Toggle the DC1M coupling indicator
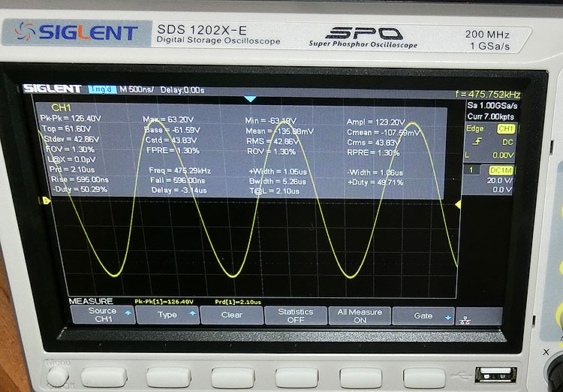This screenshot has width=563, height=392. 501,170
